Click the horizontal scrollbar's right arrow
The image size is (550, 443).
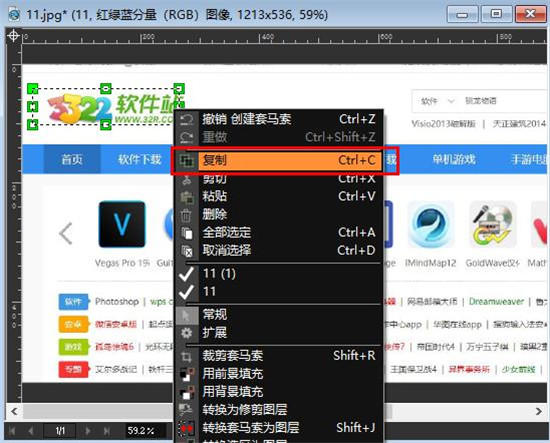click(x=538, y=411)
